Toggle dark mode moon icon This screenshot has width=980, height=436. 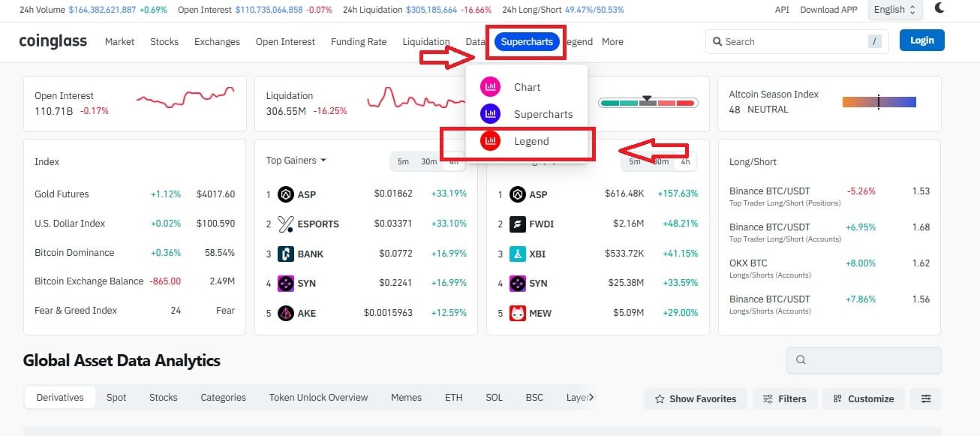coord(940,9)
